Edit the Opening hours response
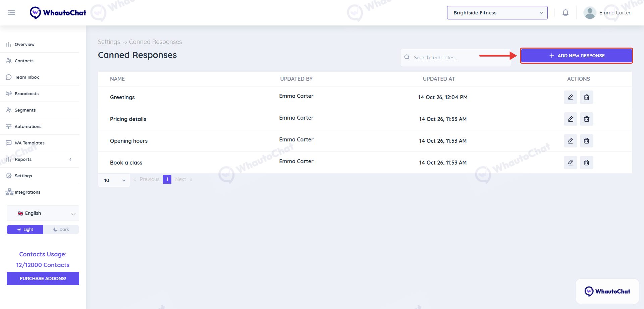The image size is (644, 309). (571, 141)
